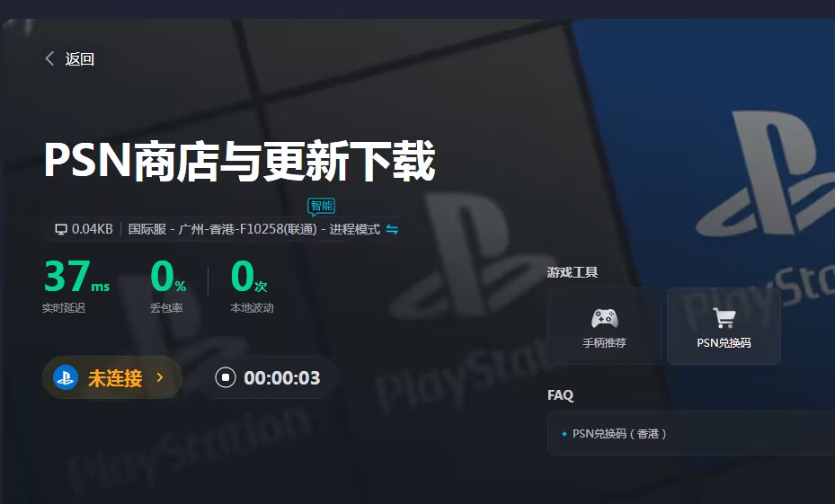Click the 智能 smart mode badge
This screenshot has height=504, width=835.
[x=321, y=207]
